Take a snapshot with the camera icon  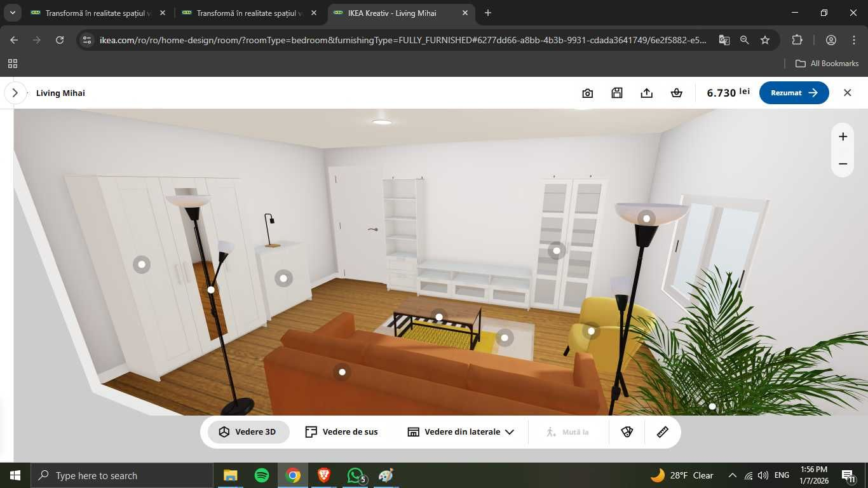click(x=587, y=93)
